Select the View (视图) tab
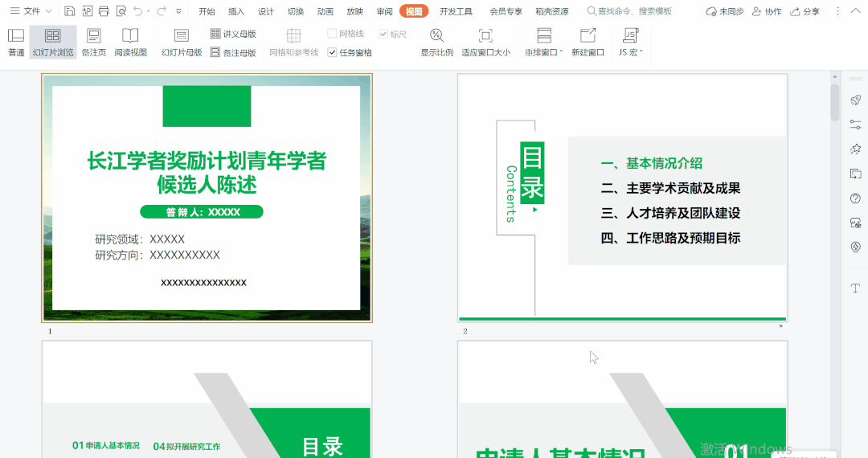The image size is (868, 458). coord(414,11)
